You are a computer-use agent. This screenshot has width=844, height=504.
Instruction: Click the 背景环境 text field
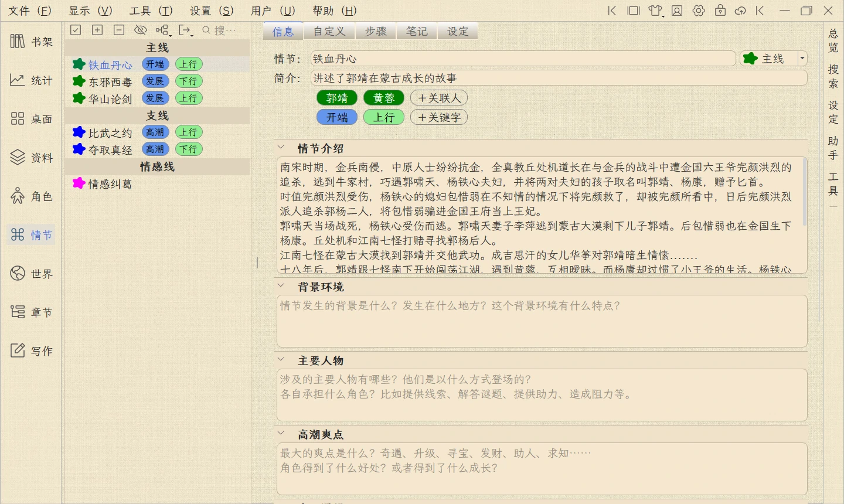click(x=542, y=321)
